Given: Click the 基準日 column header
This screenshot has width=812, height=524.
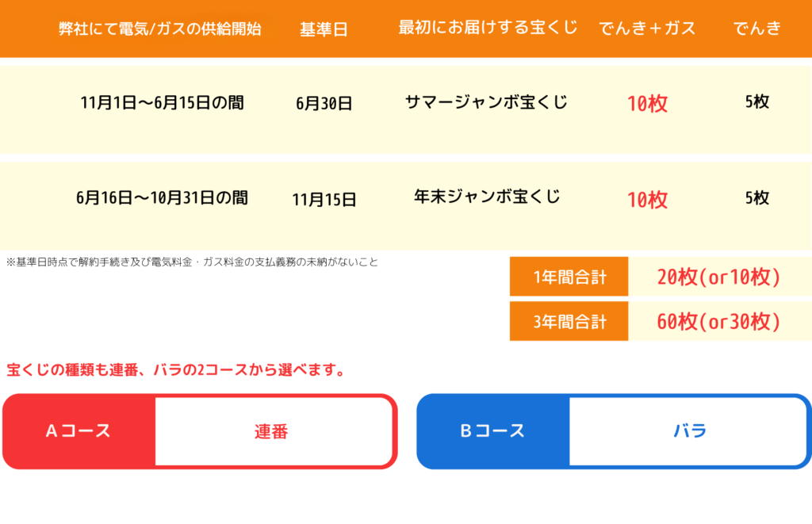Looking at the screenshot, I should tap(324, 29).
